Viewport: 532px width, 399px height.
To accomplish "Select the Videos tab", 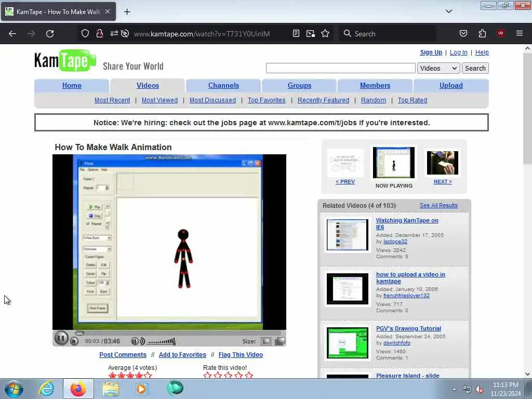I will [148, 86].
